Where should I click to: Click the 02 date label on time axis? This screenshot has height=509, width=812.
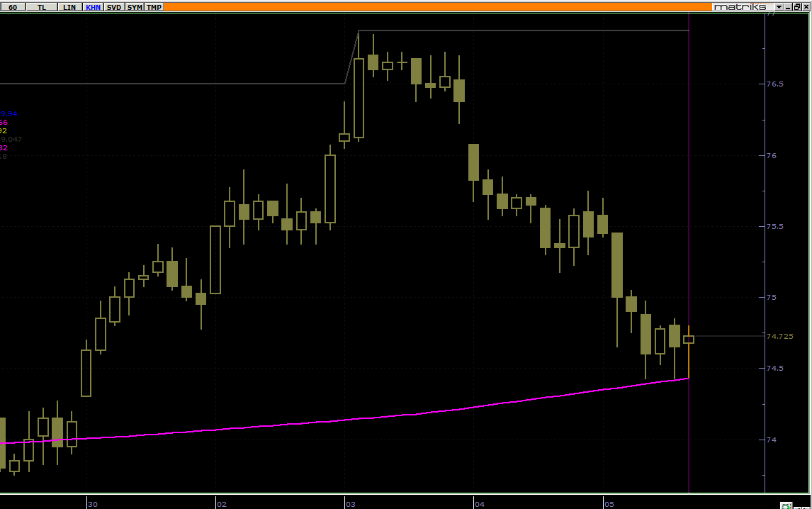tap(222, 504)
